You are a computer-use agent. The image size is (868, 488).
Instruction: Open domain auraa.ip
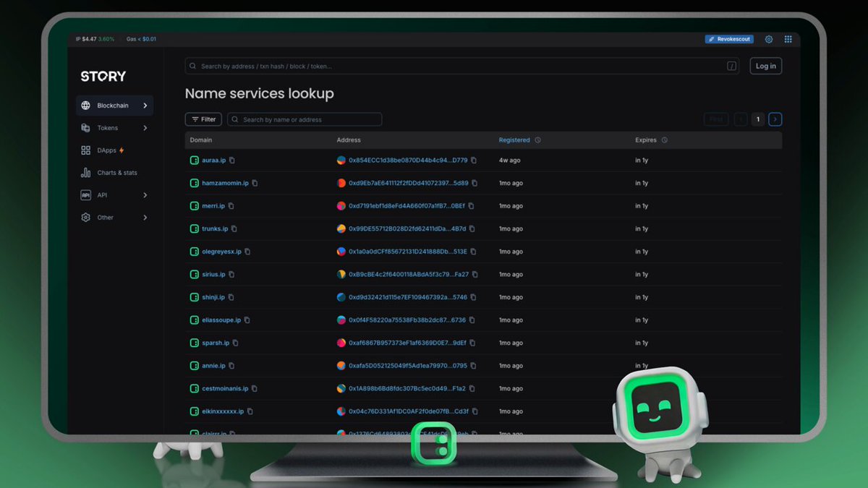pyautogui.click(x=213, y=160)
